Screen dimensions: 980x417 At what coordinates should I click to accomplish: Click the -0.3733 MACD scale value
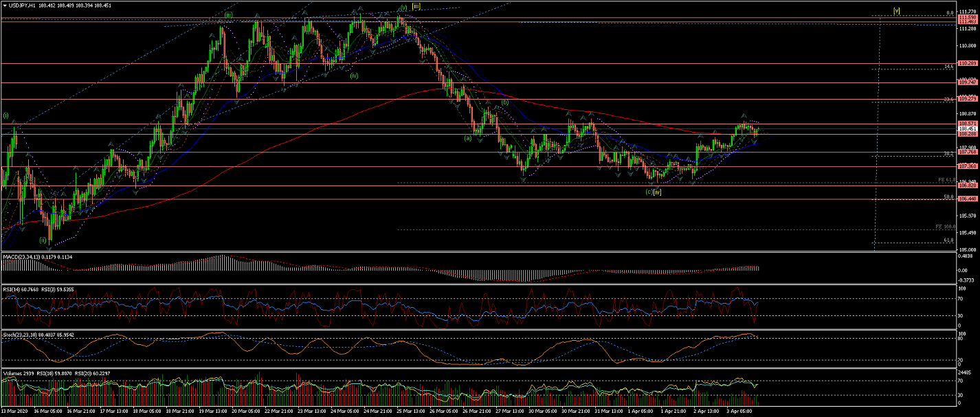point(967,280)
